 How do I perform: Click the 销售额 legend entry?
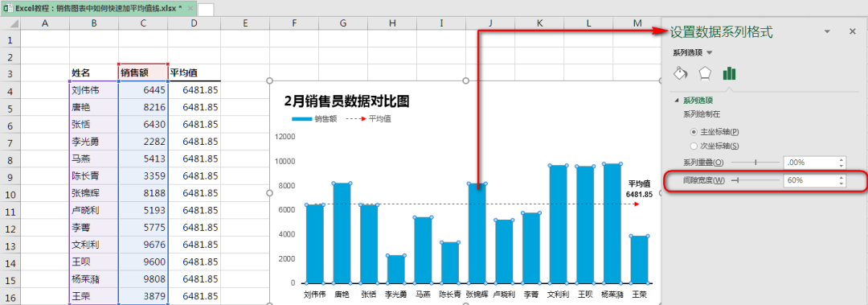(314, 118)
